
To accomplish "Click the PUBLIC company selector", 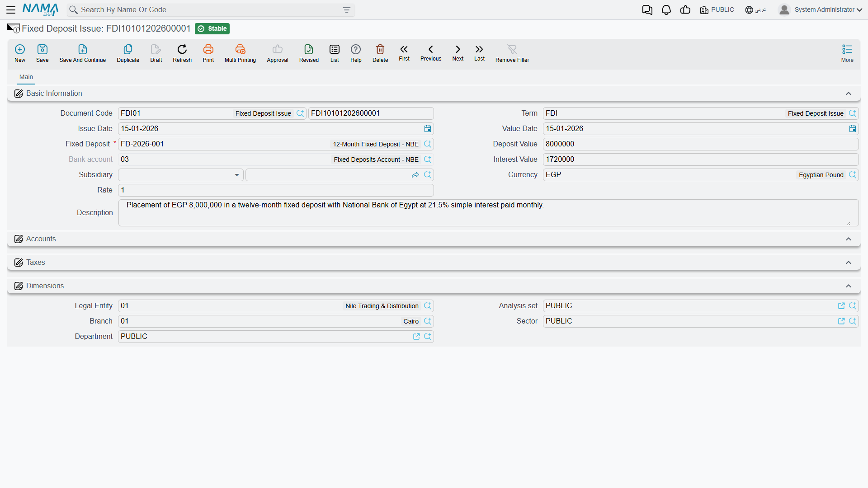I will [x=717, y=10].
